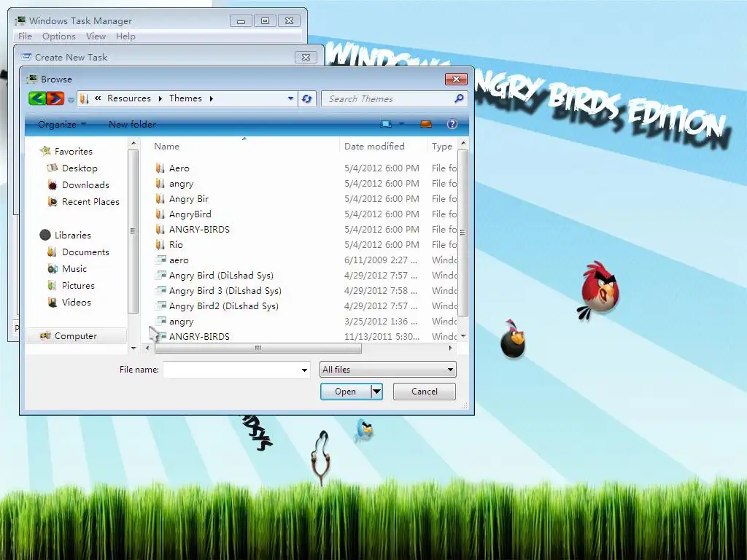Select the Angry Bir folder
The image size is (747, 560).
tap(189, 198)
